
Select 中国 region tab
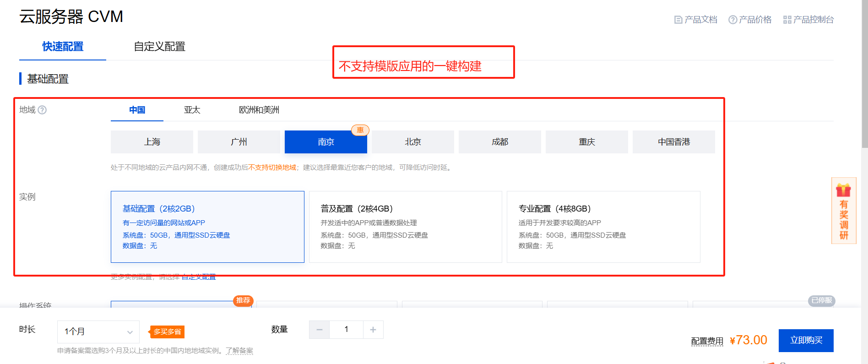[x=137, y=110]
